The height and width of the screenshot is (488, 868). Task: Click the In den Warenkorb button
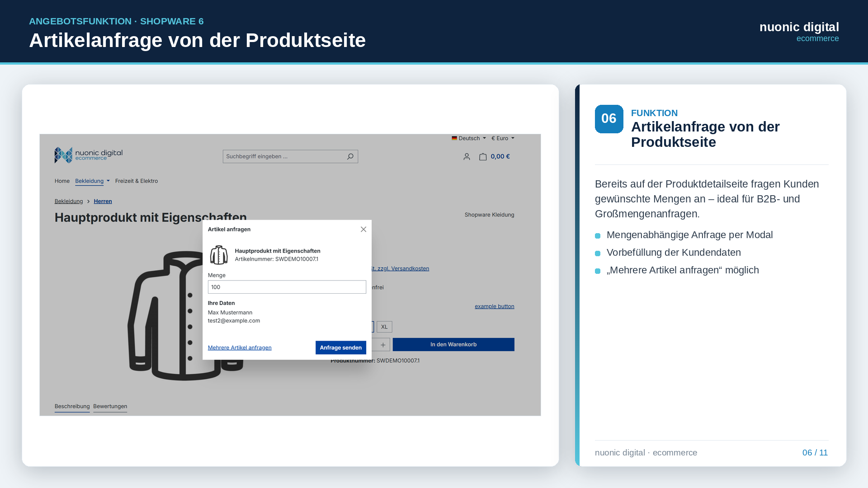[x=453, y=345]
